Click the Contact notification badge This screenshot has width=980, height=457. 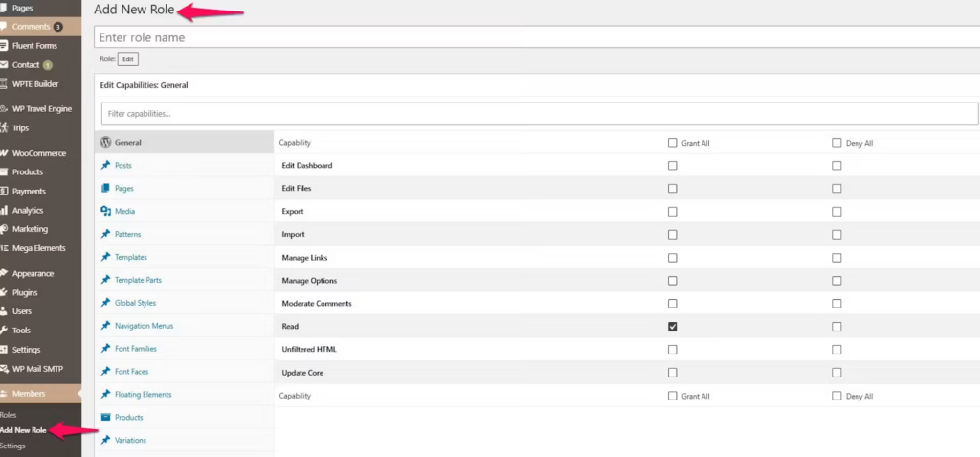point(48,65)
